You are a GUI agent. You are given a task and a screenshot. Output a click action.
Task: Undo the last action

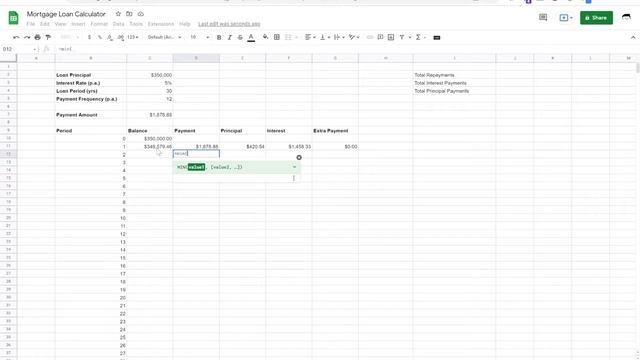tap(16, 37)
